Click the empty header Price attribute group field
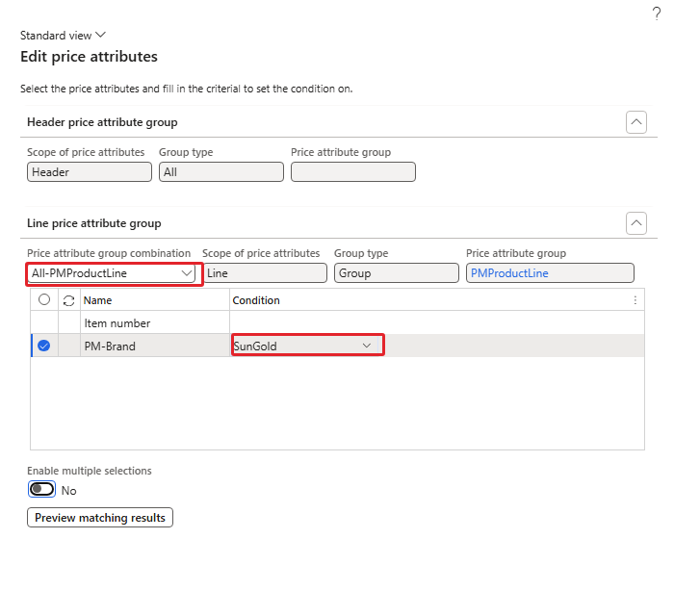The width and height of the screenshot is (674, 616). point(353,172)
